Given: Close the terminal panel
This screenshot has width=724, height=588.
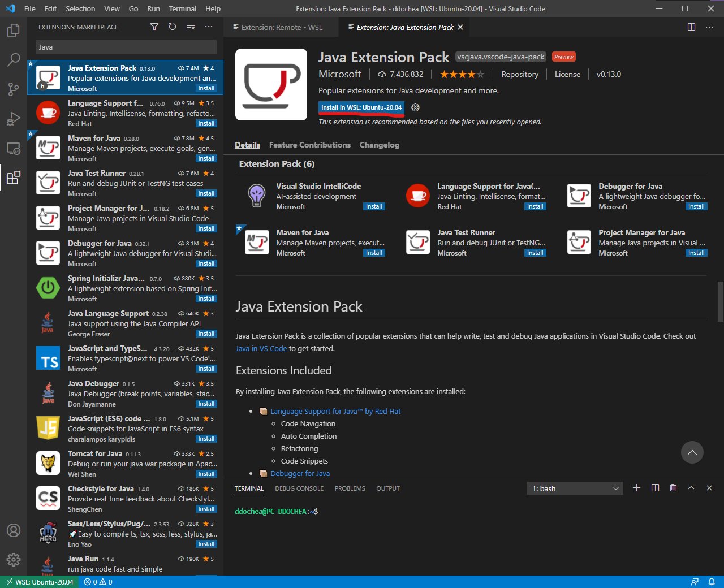Looking at the screenshot, I should tap(709, 488).
